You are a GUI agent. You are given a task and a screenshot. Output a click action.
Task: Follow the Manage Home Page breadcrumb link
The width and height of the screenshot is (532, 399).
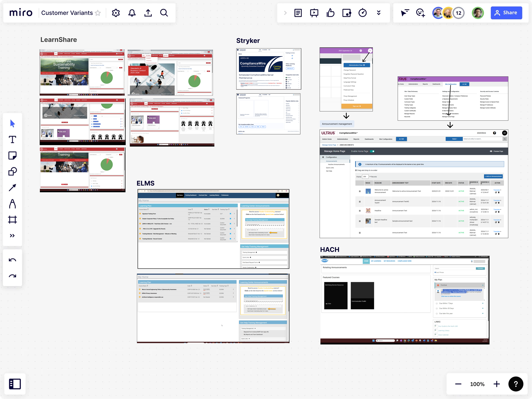tap(329, 145)
